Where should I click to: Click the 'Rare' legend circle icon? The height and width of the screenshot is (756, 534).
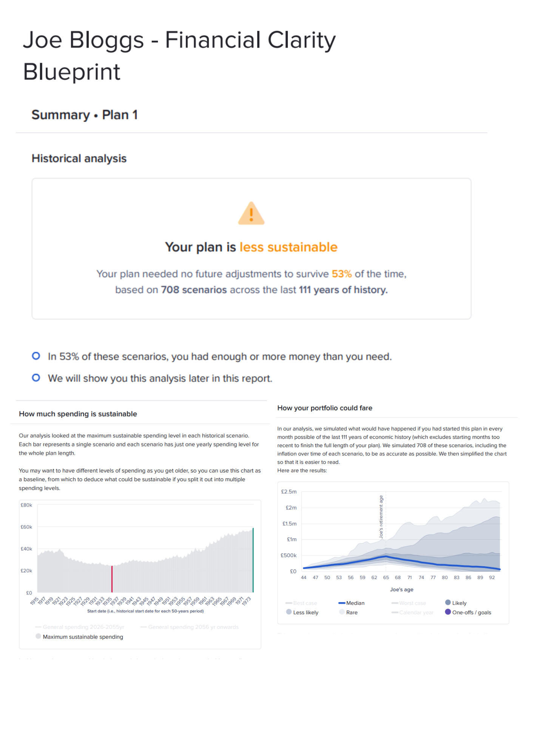click(342, 612)
